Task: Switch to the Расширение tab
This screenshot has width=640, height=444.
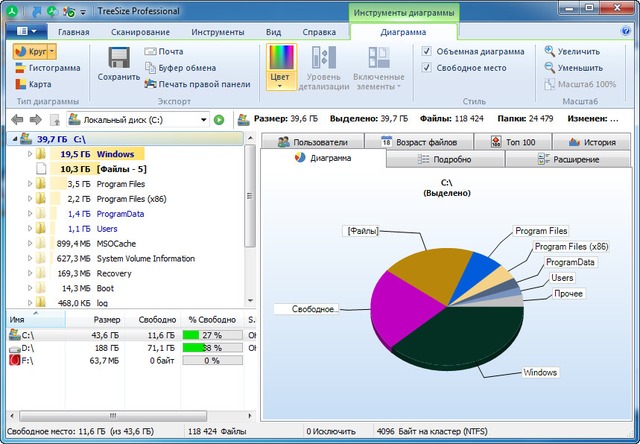Action: [x=568, y=159]
